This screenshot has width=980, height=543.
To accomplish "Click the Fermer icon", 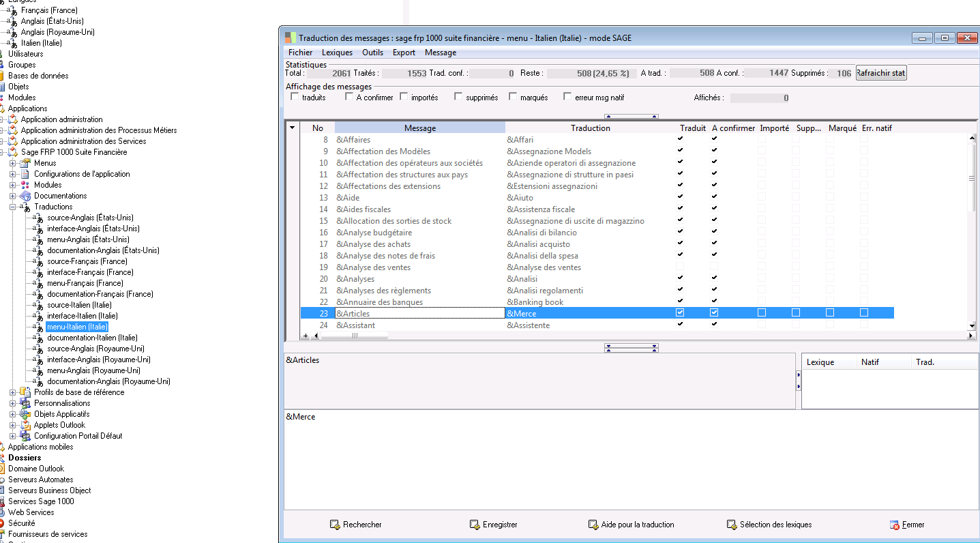I will click(x=895, y=525).
